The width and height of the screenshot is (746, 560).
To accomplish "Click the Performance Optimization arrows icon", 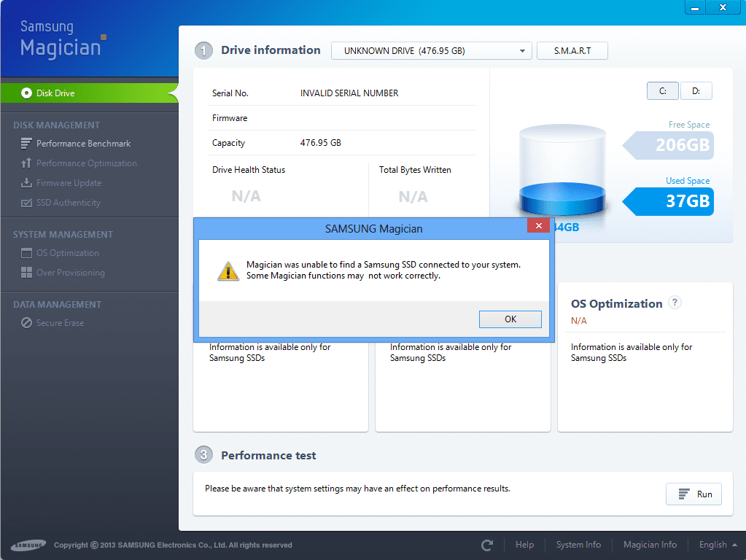I will (26, 163).
